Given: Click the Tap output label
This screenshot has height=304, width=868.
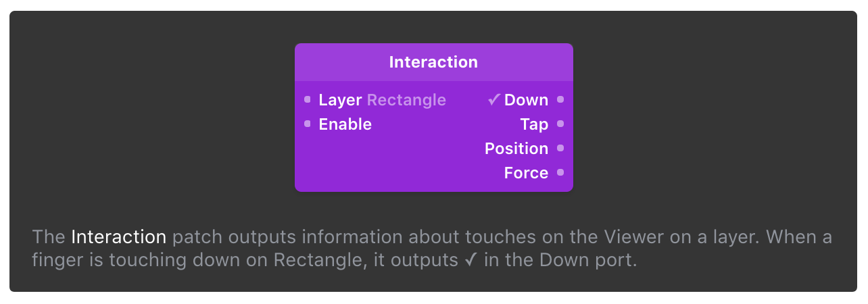Looking at the screenshot, I should click(534, 124).
